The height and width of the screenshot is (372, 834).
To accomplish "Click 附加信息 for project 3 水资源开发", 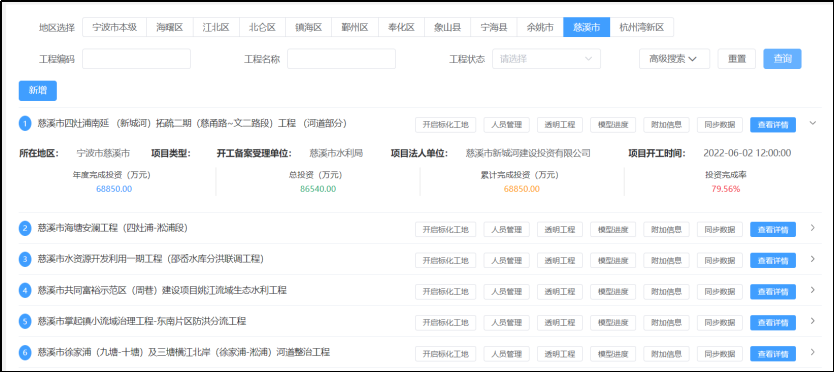I will [x=666, y=261].
